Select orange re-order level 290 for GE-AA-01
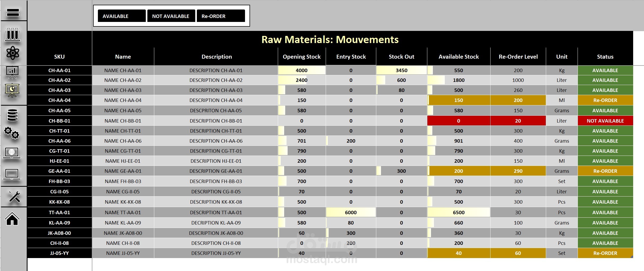The width and height of the screenshot is (644, 271). click(518, 171)
